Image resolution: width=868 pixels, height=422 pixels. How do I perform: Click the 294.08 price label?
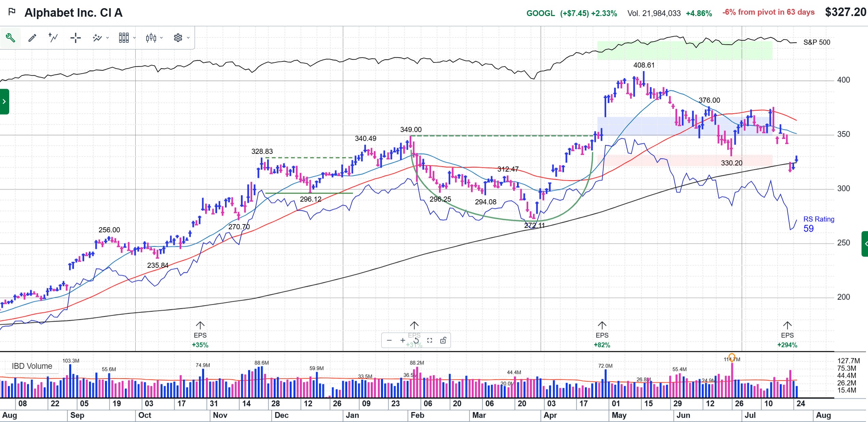[x=486, y=202]
